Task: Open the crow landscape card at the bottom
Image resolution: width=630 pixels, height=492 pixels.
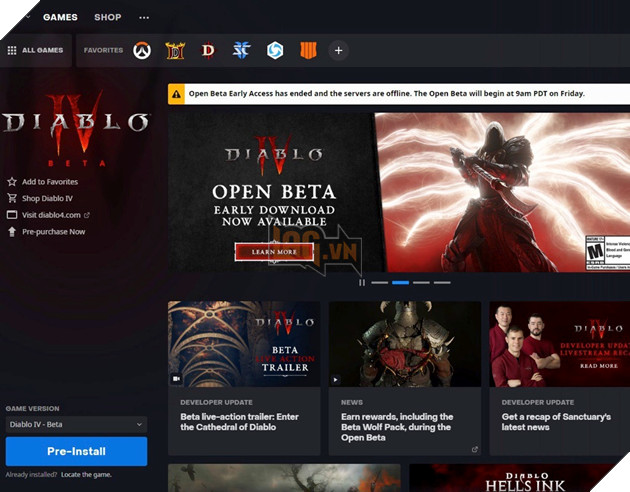Action: point(284,478)
